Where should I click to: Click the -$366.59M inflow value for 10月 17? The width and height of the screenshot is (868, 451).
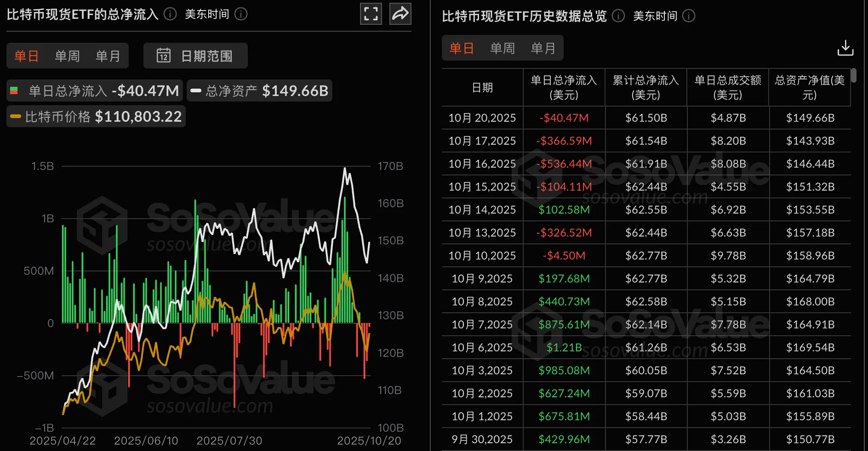click(563, 141)
